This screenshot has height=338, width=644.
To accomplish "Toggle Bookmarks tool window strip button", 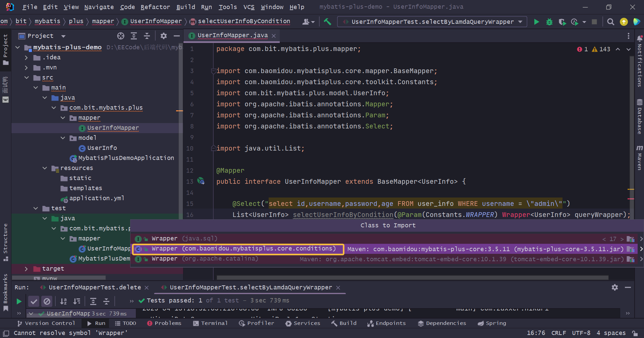I will point(5,292).
